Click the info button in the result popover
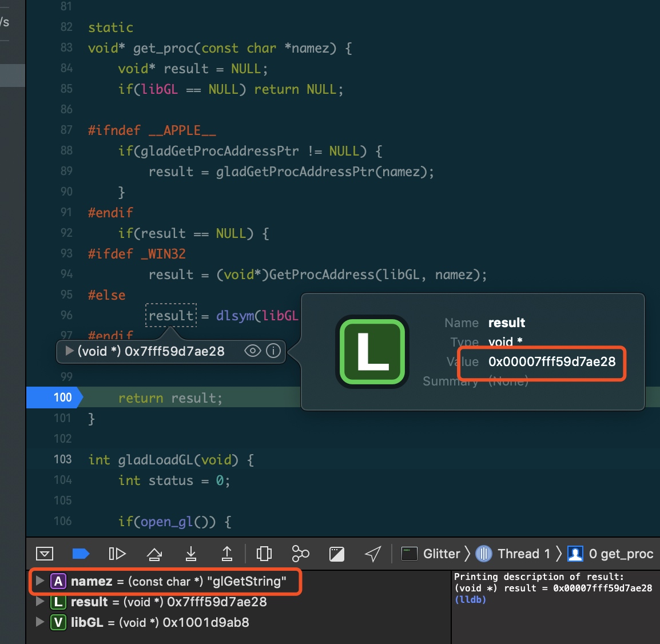 click(273, 351)
